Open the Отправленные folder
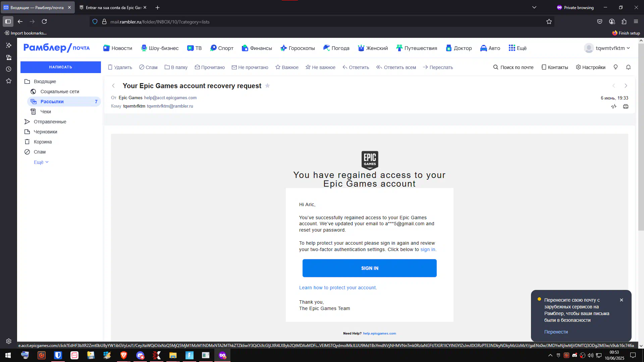The width and height of the screenshot is (644, 362). click(x=50, y=122)
